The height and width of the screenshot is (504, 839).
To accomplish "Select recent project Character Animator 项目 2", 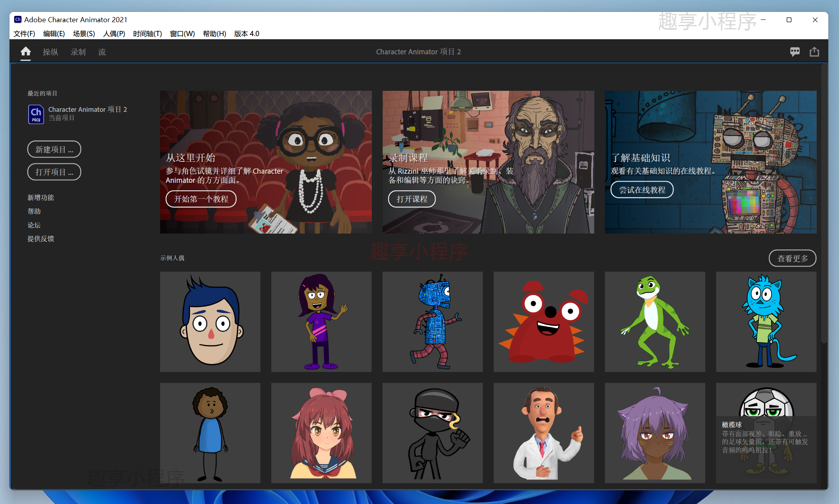I will 77,114.
